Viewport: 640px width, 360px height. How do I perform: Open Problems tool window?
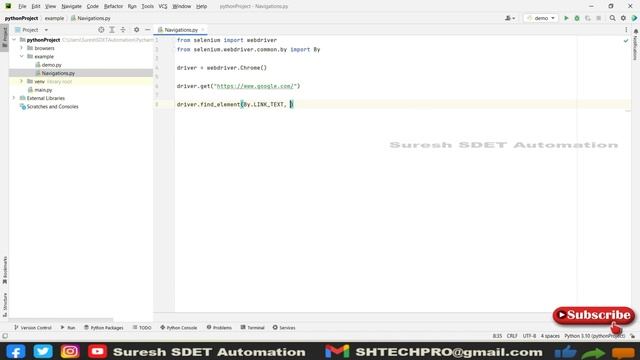click(219, 328)
